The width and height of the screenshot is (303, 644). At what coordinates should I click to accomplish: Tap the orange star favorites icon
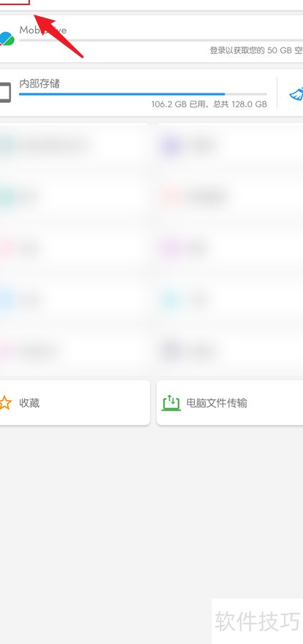[5, 403]
